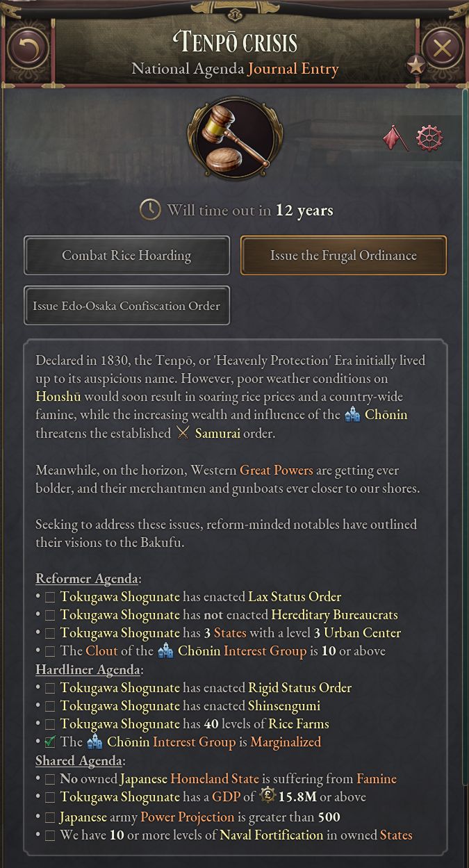Pin the journal entry with star icon
The image size is (469, 868).
[x=415, y=65]
